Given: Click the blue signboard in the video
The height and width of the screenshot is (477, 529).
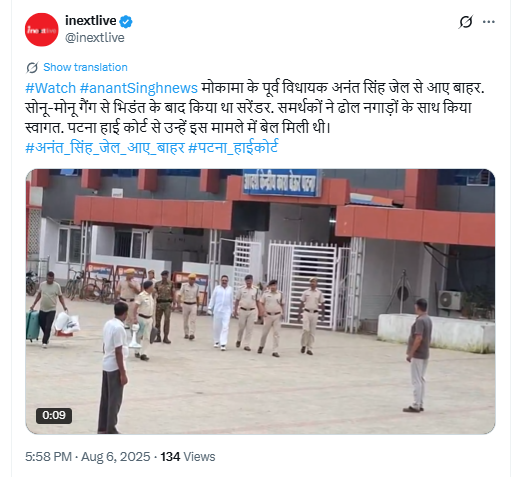Looking at the screenshot, I should (x=282, y=183).
